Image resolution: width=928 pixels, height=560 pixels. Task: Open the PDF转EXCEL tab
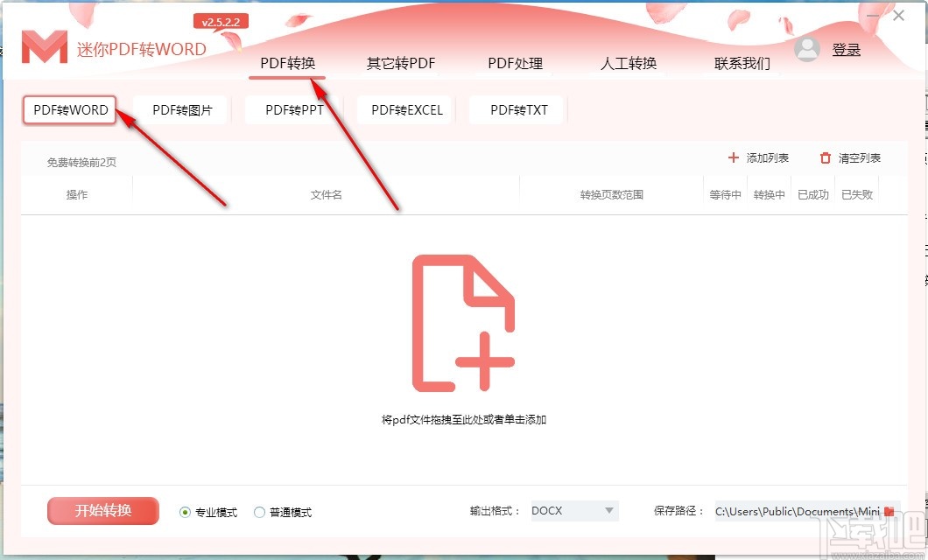(404, 108)
